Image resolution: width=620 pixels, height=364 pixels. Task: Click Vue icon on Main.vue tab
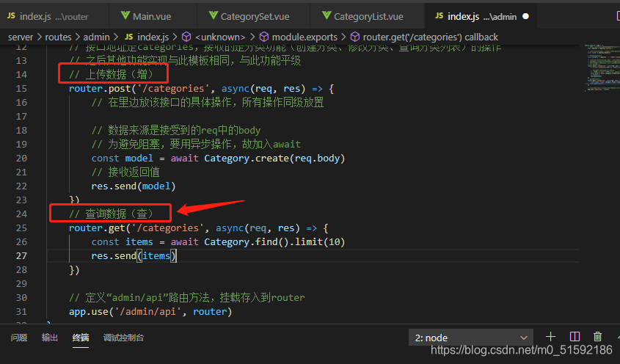coord(125,15)
